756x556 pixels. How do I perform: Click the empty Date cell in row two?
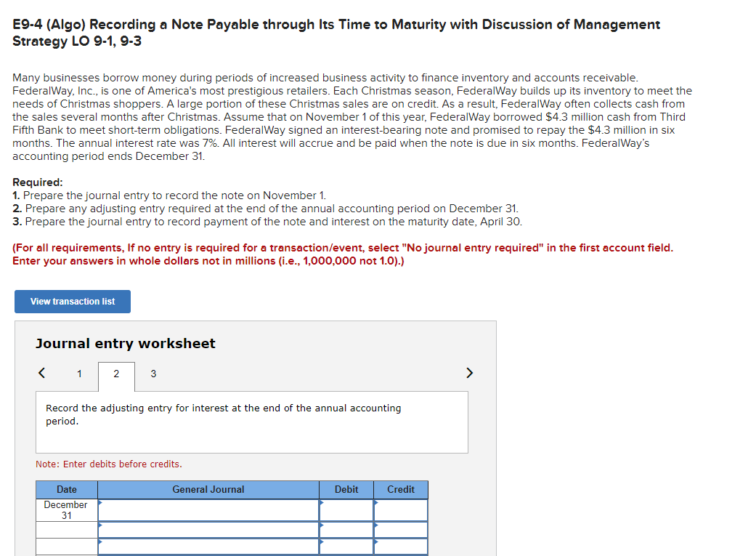(x=66, y=529)
